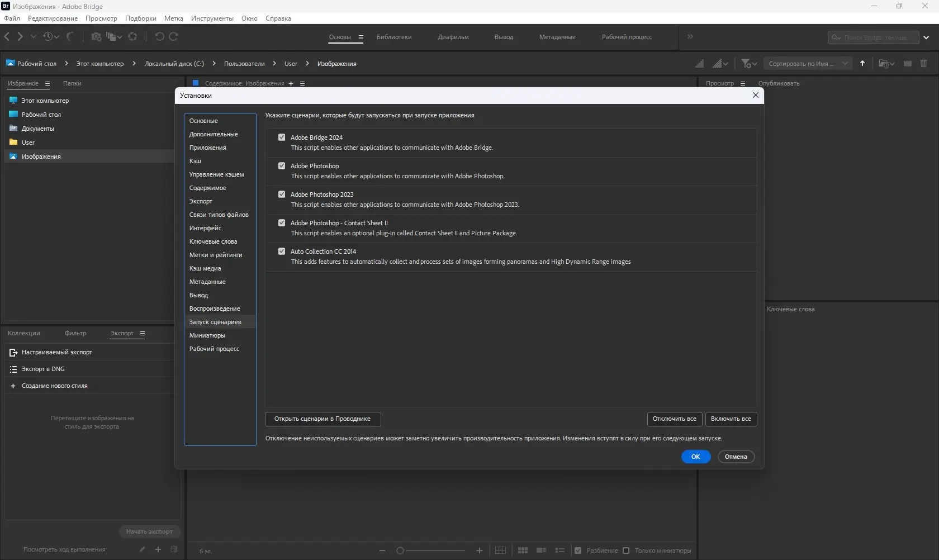Uncheck the Adobe Photoshop 2023 script
The height and width of the screenshot is (560, 939).
click(x=282, y=194)
